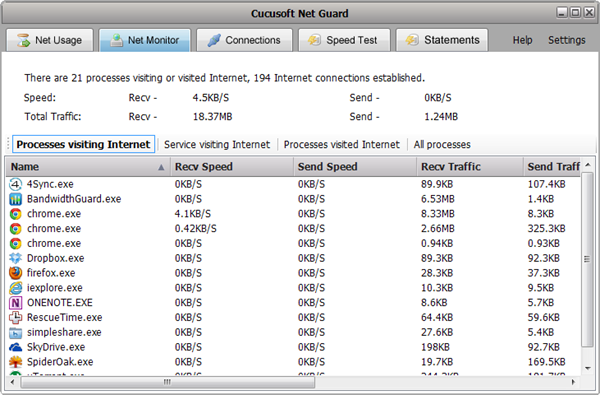Click the sort arrow in Name header

tap(161, 167)
